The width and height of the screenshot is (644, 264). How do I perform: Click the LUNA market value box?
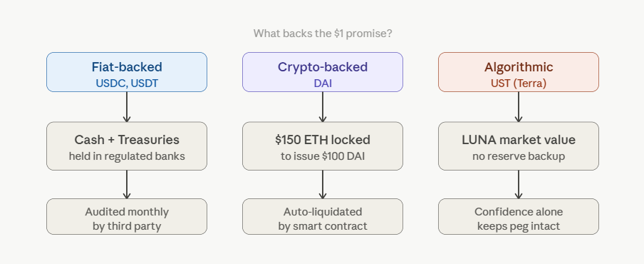coord(519,146)
